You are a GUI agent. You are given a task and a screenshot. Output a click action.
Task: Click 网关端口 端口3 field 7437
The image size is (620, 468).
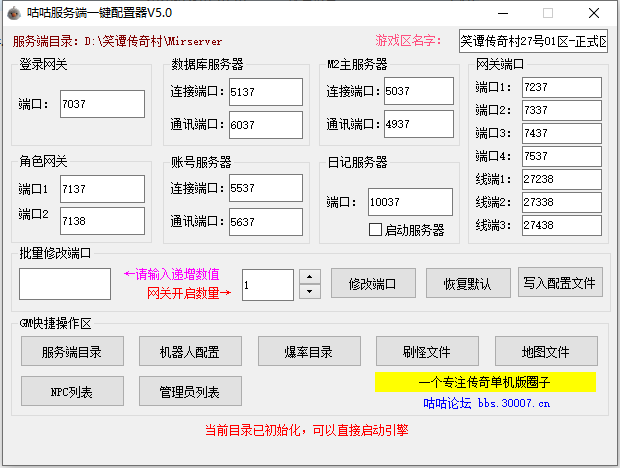pos(562,133)
